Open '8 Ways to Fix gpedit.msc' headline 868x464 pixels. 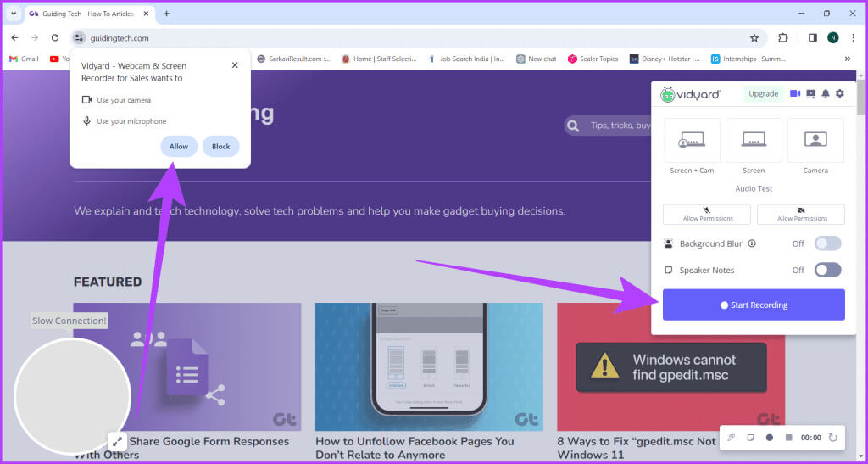coord(637,448)
